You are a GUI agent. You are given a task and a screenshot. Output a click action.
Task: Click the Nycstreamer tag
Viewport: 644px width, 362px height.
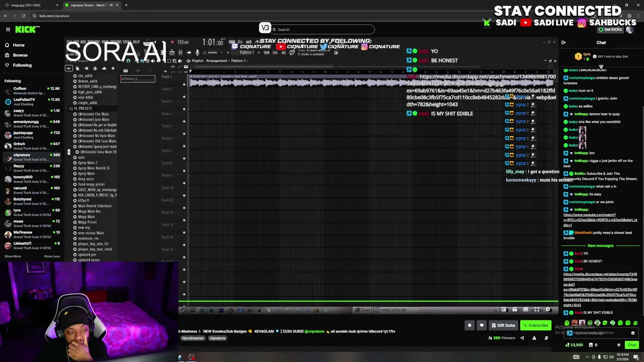coord(193,338)
